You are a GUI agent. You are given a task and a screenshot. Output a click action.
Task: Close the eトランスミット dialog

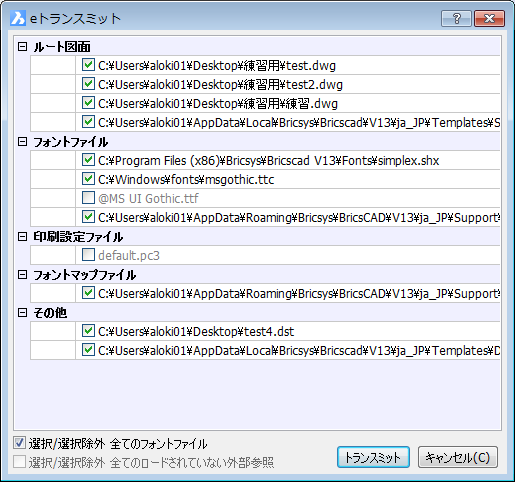click(x=489, y=18)
